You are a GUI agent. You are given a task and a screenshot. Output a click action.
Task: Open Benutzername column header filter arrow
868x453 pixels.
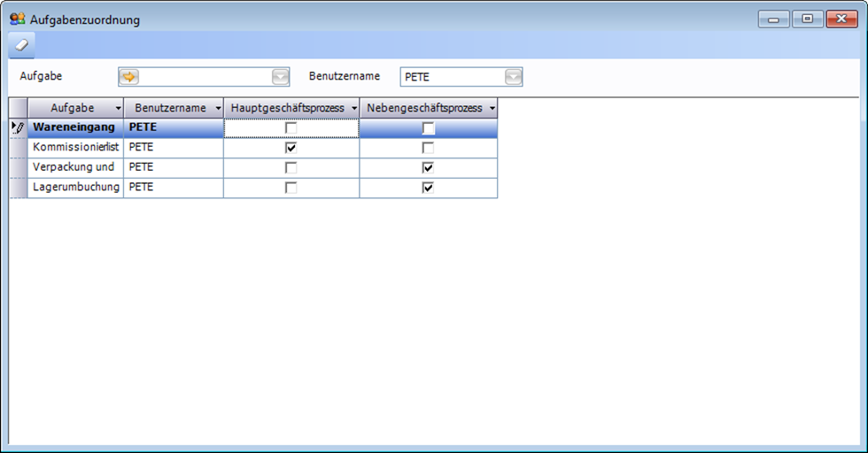click(x=218, y=108)
